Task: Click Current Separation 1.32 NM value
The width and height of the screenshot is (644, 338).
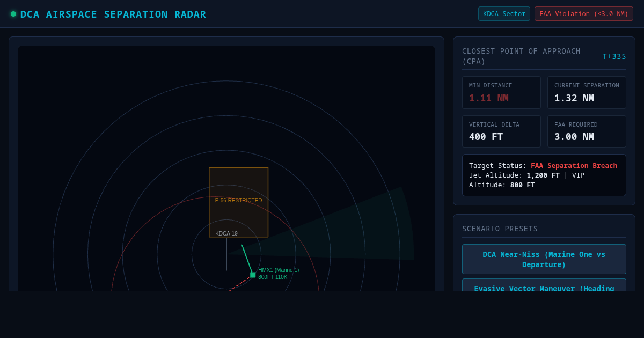Action: tap(574, 98)
